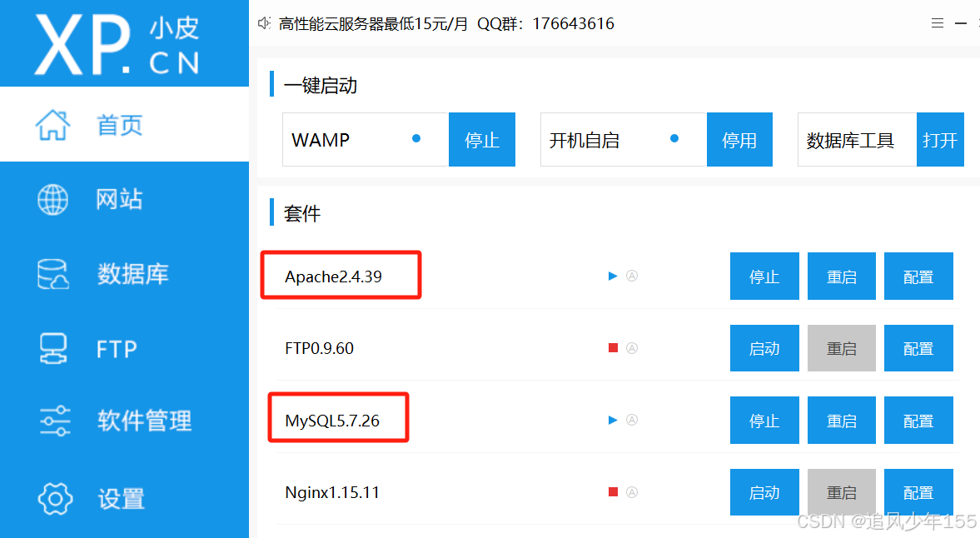
Task: Click the 数据库工具 label
Action: tap(850, 140)
